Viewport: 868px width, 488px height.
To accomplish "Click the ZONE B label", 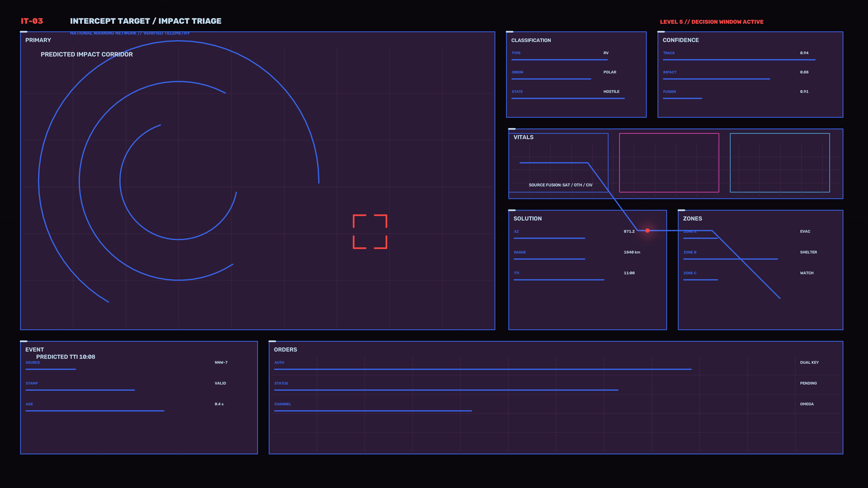I will (x=690, y=252).
